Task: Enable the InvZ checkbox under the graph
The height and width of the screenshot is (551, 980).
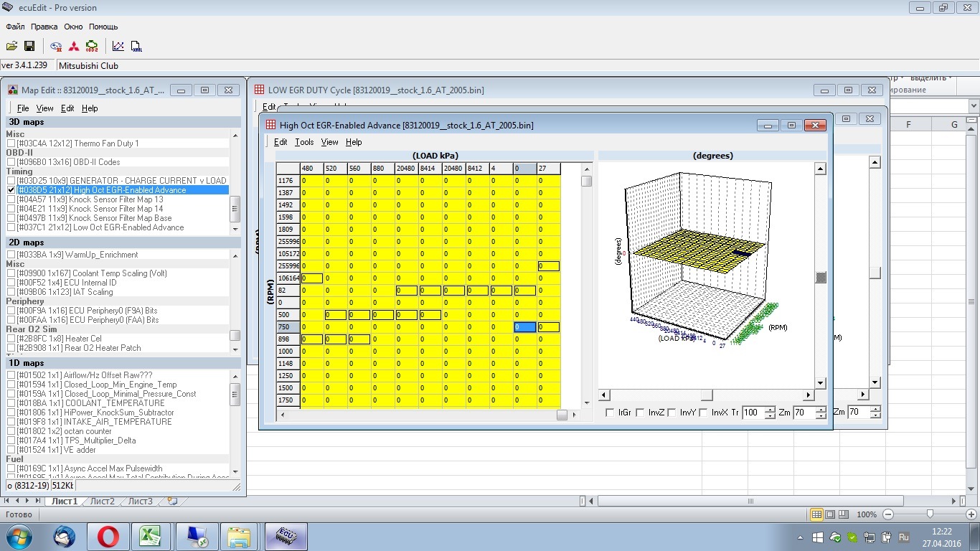Action: pyautogui.click(x=641, y=413)
